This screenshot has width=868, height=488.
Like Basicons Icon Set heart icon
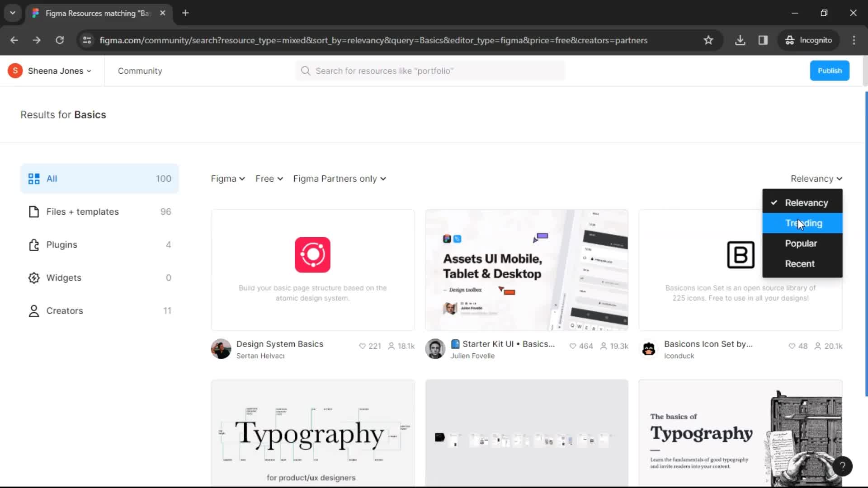(792, 346)
